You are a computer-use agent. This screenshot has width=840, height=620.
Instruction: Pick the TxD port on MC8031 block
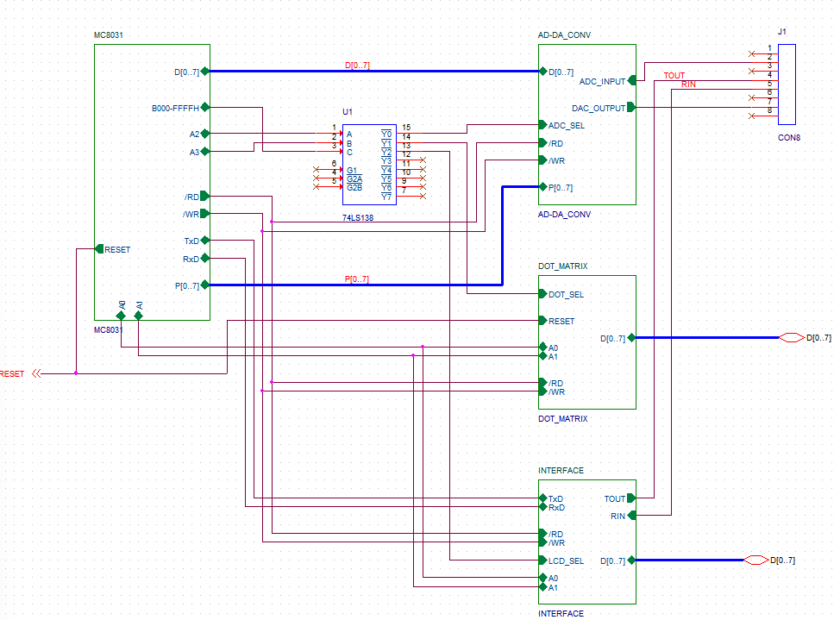tap(204, 241)
